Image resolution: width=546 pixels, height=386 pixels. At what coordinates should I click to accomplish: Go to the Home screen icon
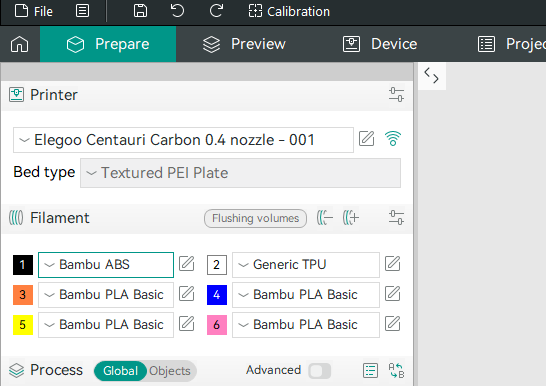(x=20, y=44)
